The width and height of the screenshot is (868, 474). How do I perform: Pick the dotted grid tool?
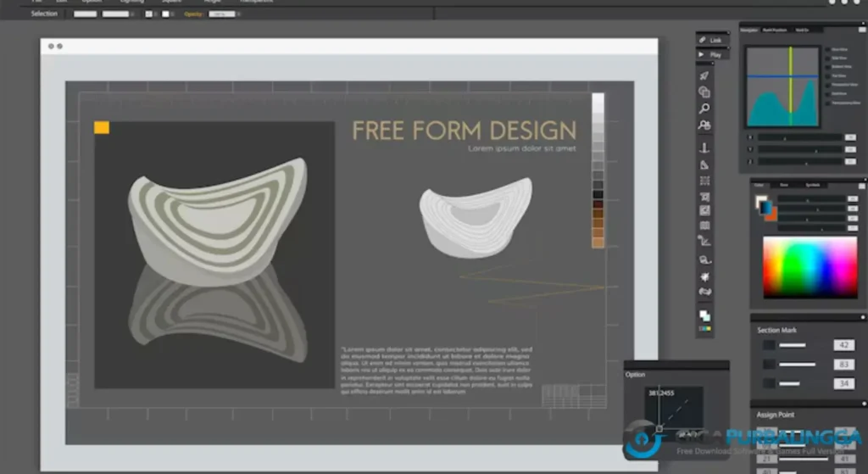704,181
